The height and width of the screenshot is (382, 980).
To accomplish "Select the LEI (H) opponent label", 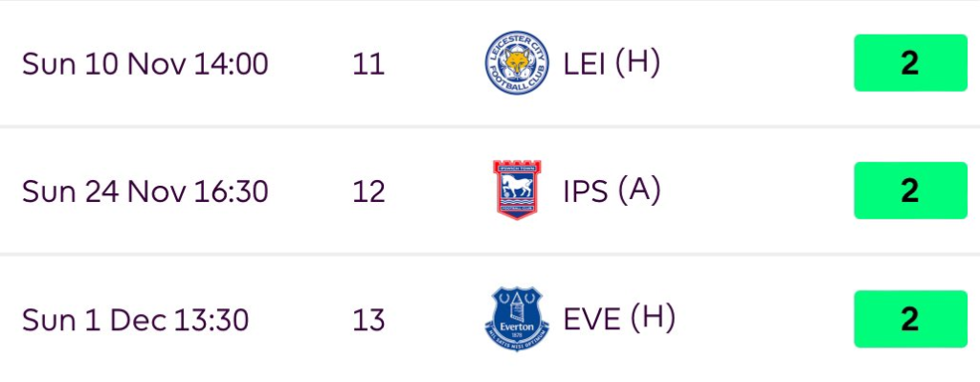I will [x=612, y=64].
